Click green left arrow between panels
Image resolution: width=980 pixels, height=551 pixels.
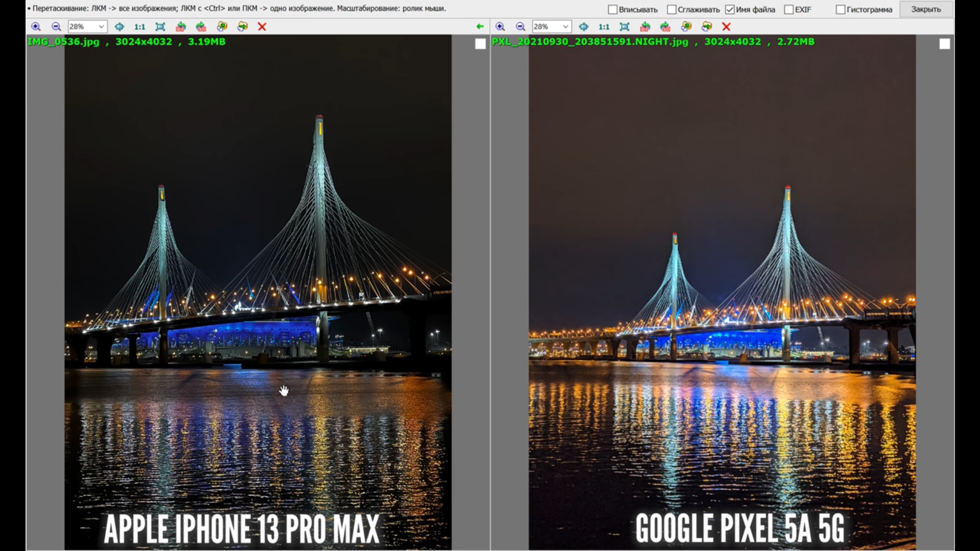480,27
